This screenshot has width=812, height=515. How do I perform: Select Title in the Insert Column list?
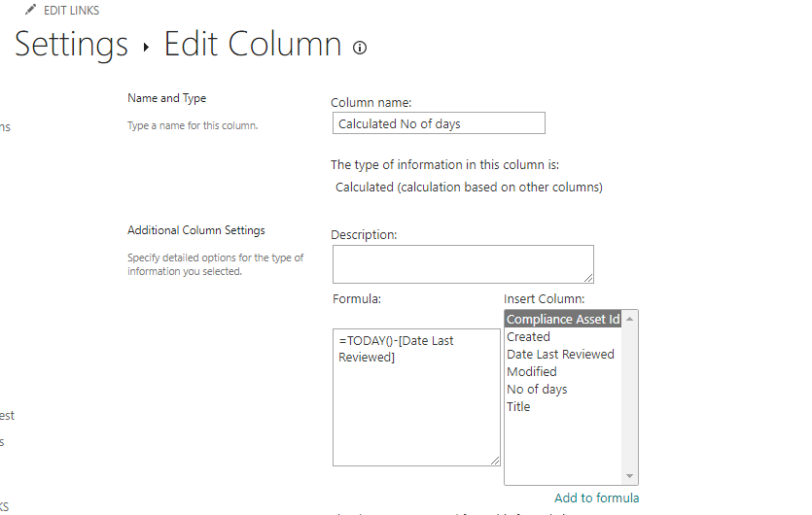563,407
